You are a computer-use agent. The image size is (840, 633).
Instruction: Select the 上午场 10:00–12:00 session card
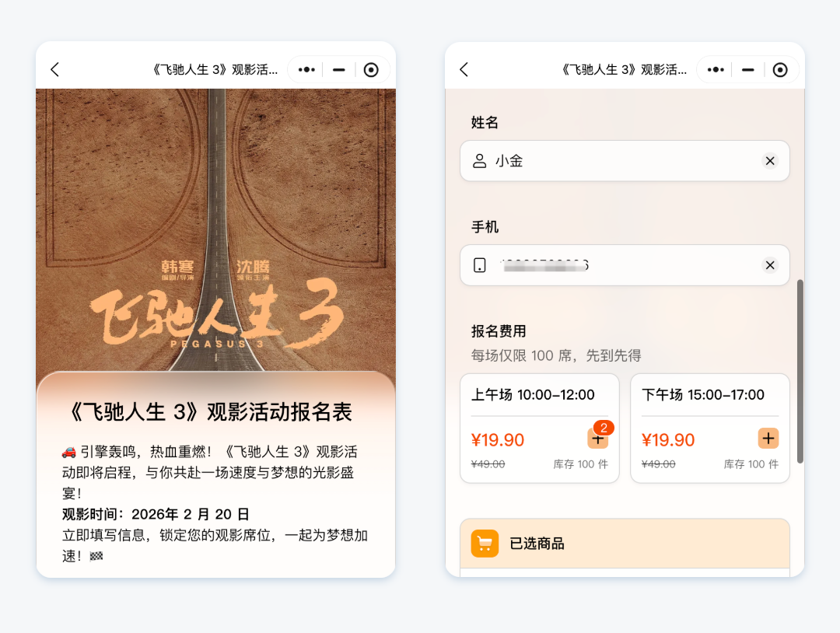tap(540, 428)
